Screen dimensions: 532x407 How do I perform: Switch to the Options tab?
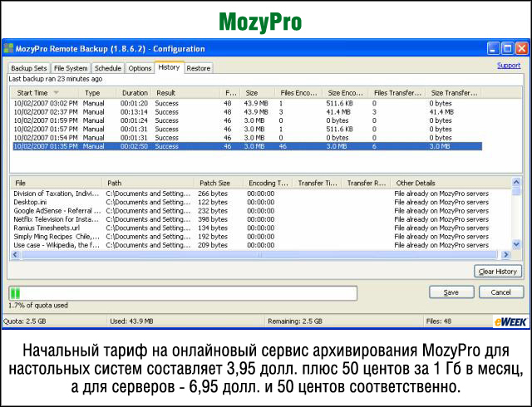click(x=140, y=68)
